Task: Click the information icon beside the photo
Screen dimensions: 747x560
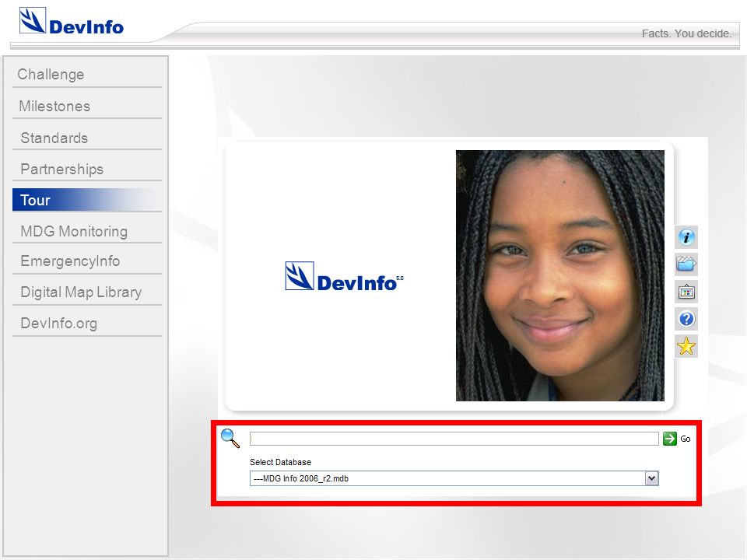Action: 686,236
